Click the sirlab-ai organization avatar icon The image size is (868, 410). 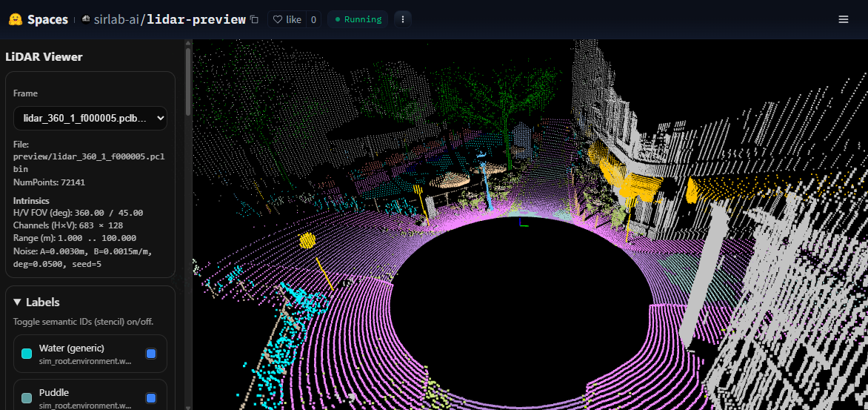86,19
